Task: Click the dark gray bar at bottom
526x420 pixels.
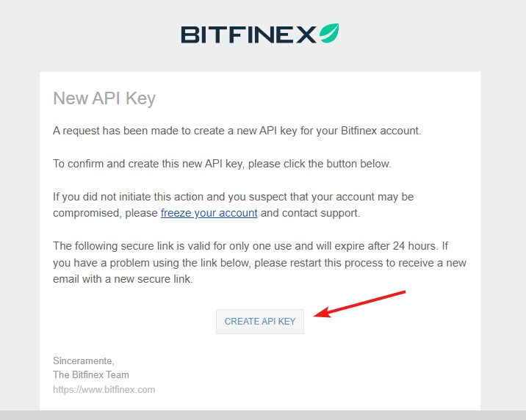Action: coord(263,415)
